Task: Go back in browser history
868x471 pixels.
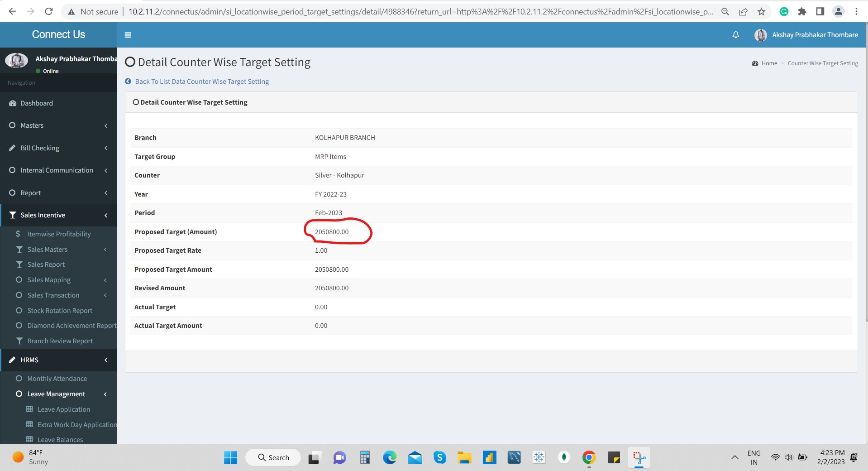Action: [12, 11]
